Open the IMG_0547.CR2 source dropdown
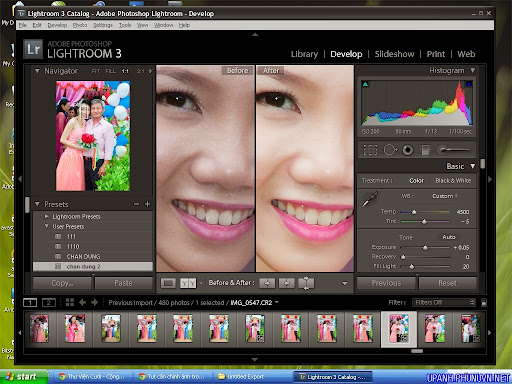This screenshot has width=512, height=384. [254, 302]
